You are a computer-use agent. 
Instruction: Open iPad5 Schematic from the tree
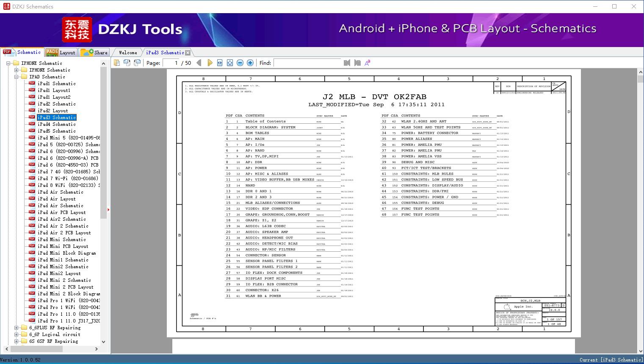[57, 131]
